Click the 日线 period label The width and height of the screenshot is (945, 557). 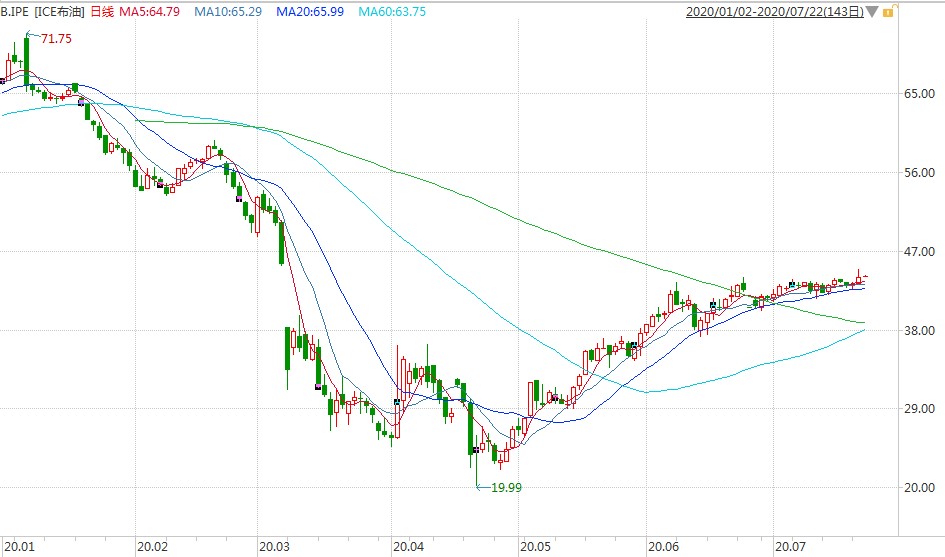point(102,11)
